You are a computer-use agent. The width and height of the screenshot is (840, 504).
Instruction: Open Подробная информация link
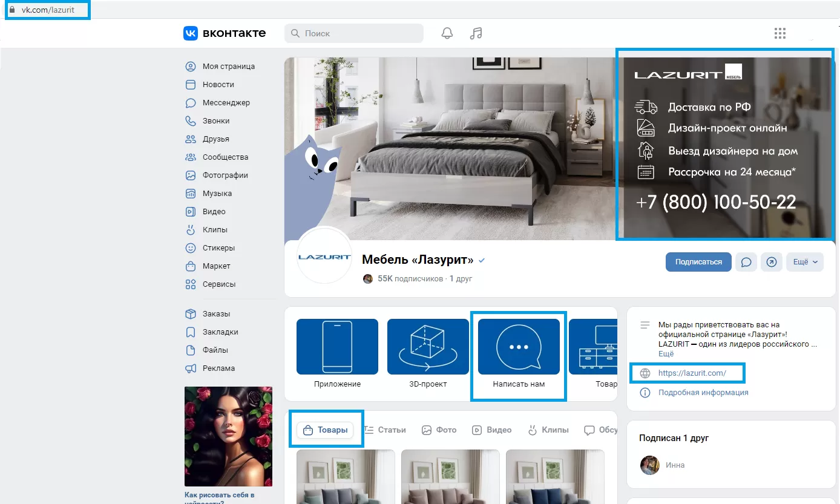coord(703,393)
